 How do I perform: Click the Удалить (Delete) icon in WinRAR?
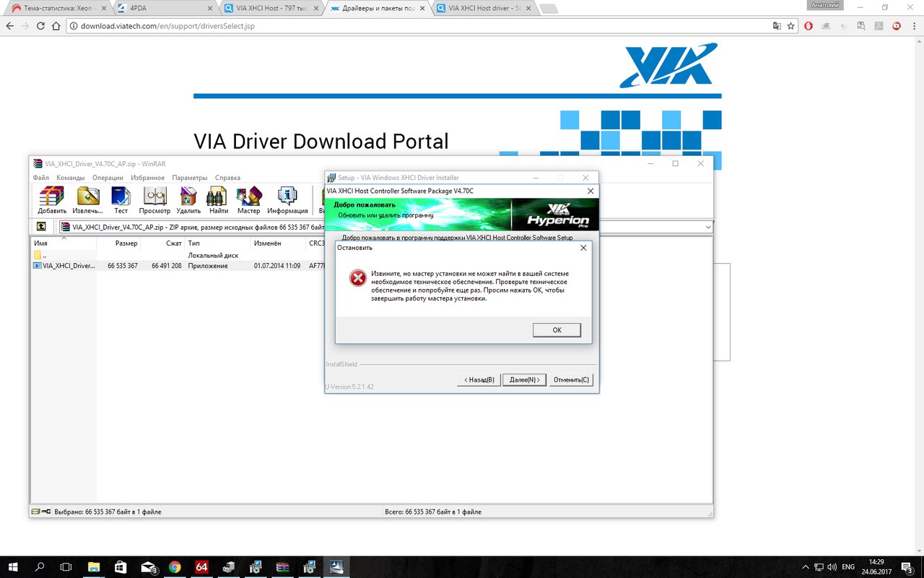[x=188, y=200]
